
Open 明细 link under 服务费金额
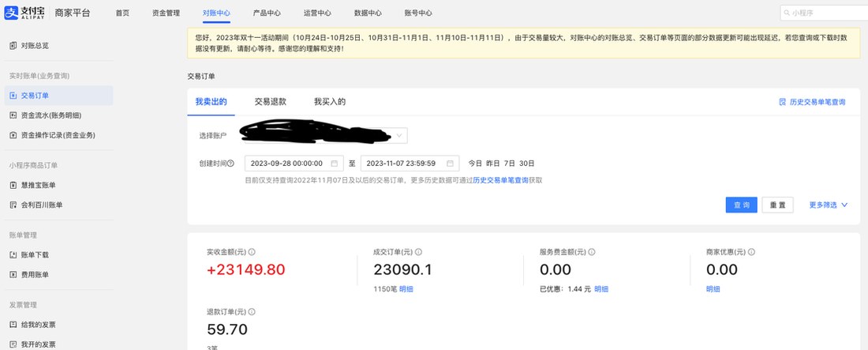[601, 289]
